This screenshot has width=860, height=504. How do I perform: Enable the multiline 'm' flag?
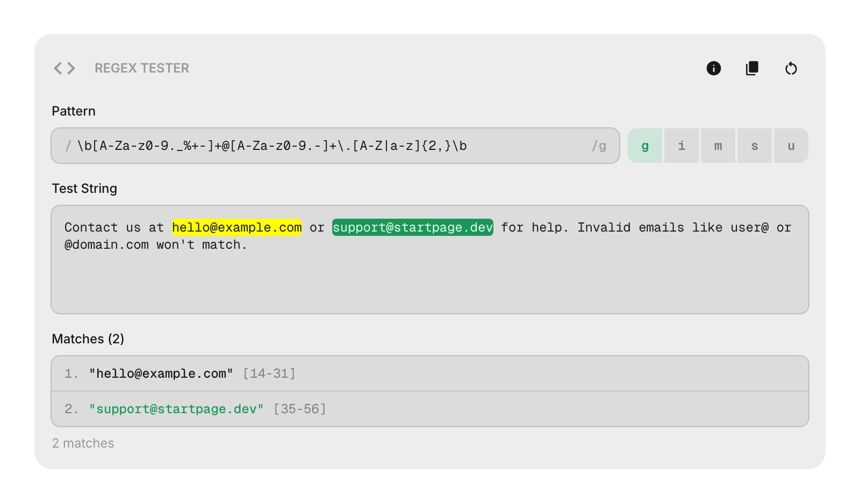(x=718, y=146)
